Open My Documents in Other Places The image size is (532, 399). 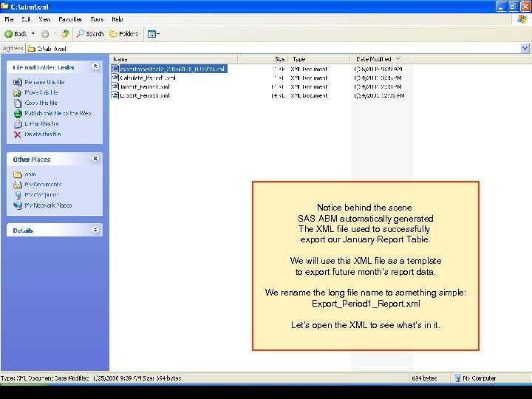[43, 185]
